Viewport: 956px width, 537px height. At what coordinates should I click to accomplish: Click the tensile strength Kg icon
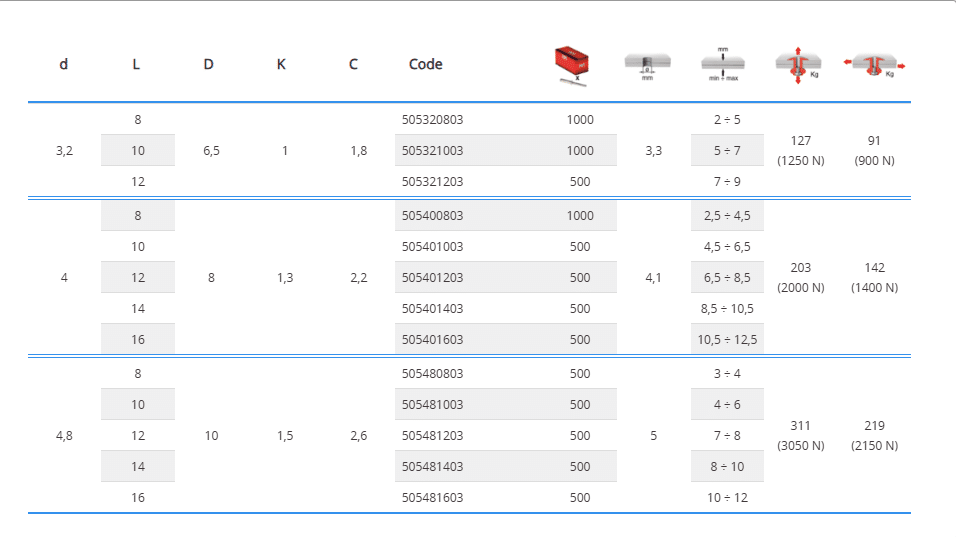pos(798,65)
